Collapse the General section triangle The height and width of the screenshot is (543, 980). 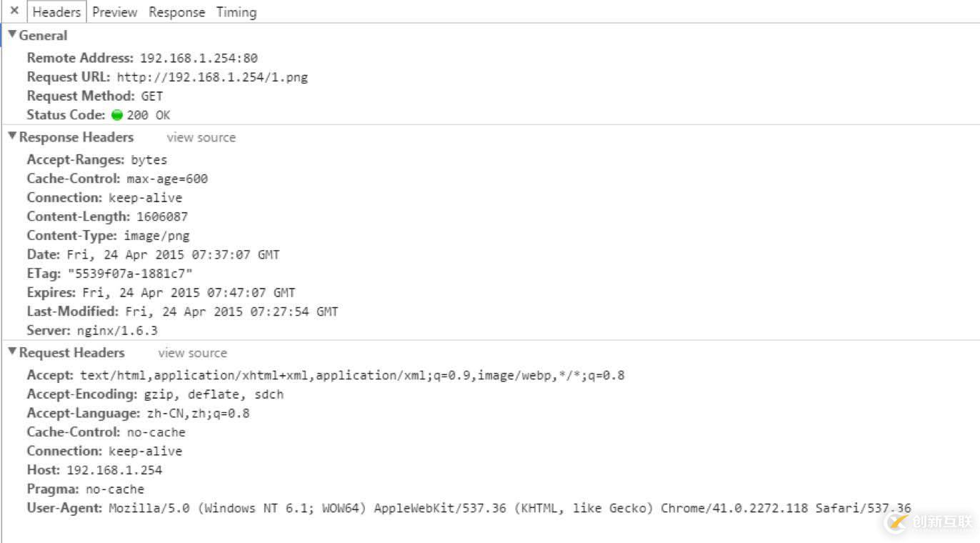click(x=12, y=35)
